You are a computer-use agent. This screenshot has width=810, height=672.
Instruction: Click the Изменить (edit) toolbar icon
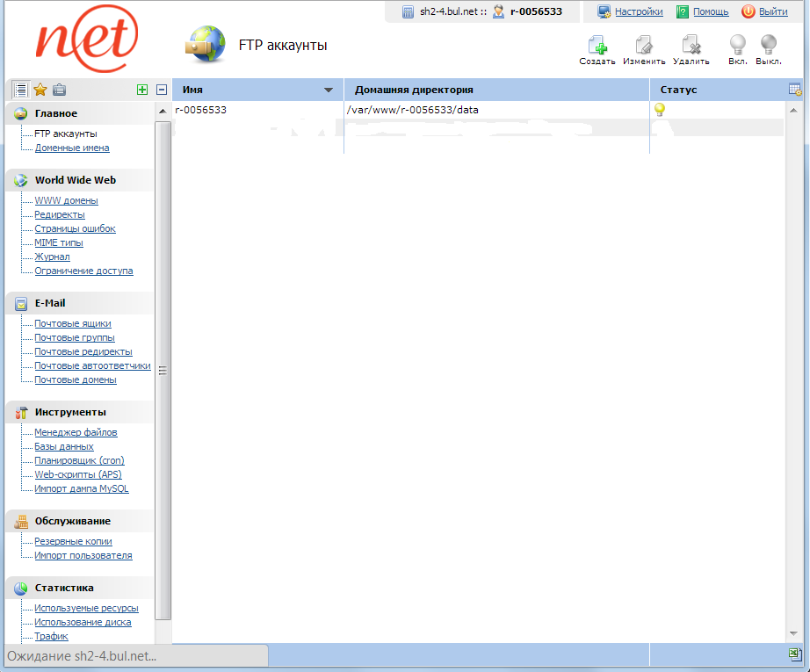click(644, 46)
